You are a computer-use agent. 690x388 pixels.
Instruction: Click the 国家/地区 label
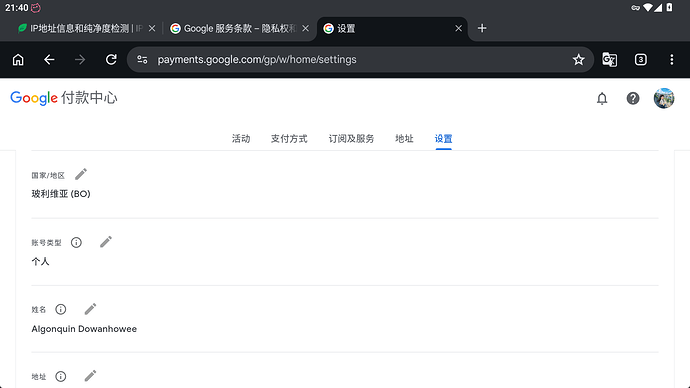point(48,176)
